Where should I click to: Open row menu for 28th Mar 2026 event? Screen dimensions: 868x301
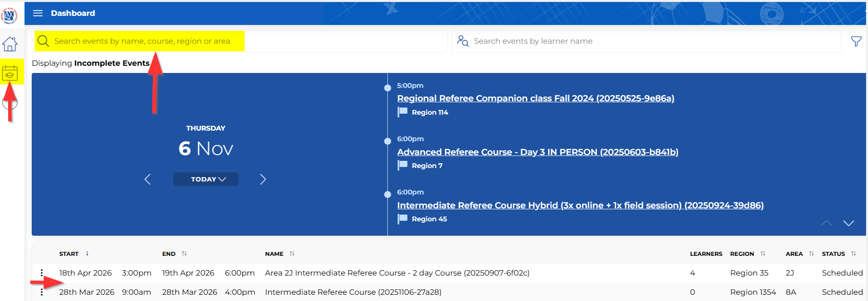coord(42,292)
